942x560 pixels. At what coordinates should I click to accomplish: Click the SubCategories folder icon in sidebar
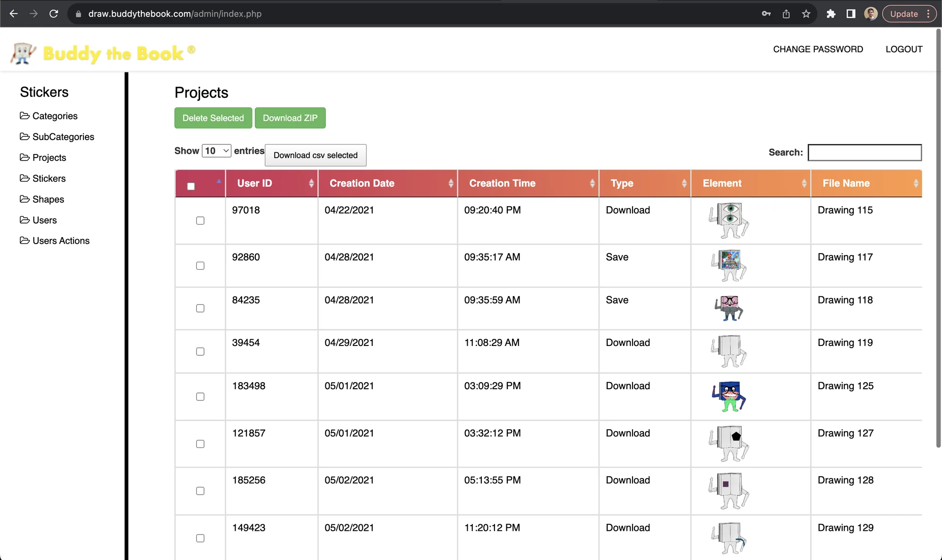(x=24, y=136)
